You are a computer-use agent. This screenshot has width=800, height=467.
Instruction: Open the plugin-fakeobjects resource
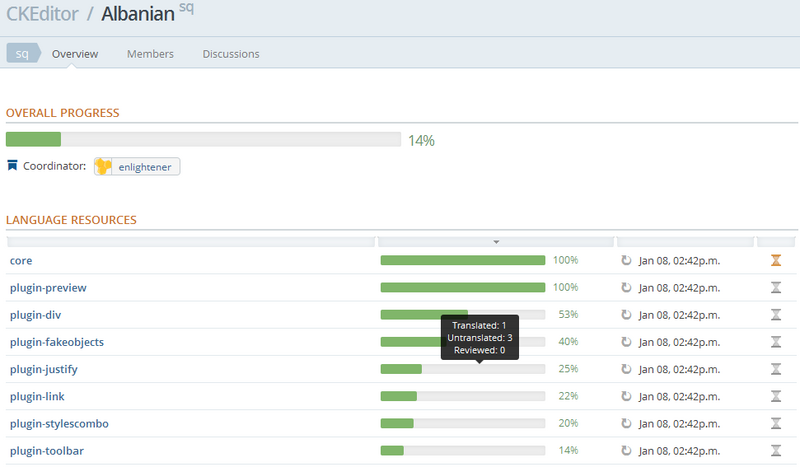pos(57,342)
